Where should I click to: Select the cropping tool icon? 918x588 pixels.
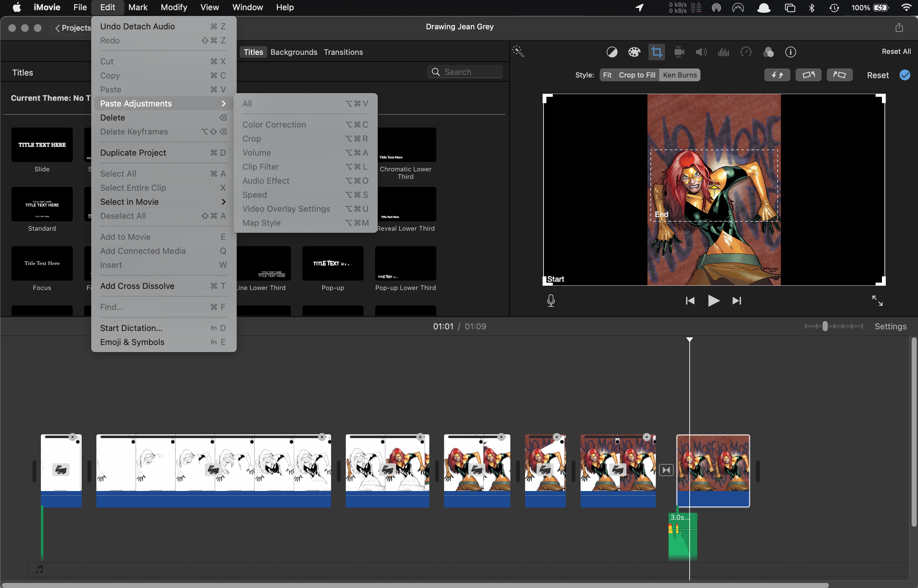pos(656,52)
